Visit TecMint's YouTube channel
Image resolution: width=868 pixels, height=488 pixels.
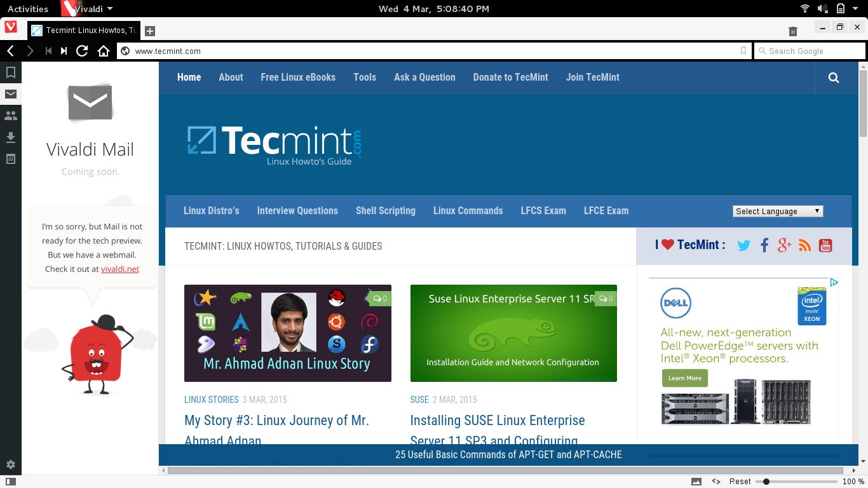(825, 245)
